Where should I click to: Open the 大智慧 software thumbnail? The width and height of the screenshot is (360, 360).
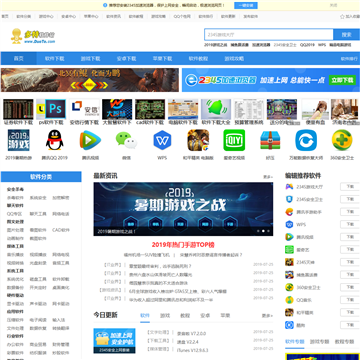pyautogui.click(x=117, y=109)
